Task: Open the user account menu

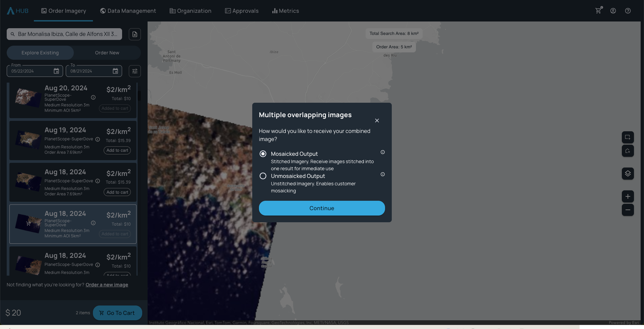Action: coord(613,10)
